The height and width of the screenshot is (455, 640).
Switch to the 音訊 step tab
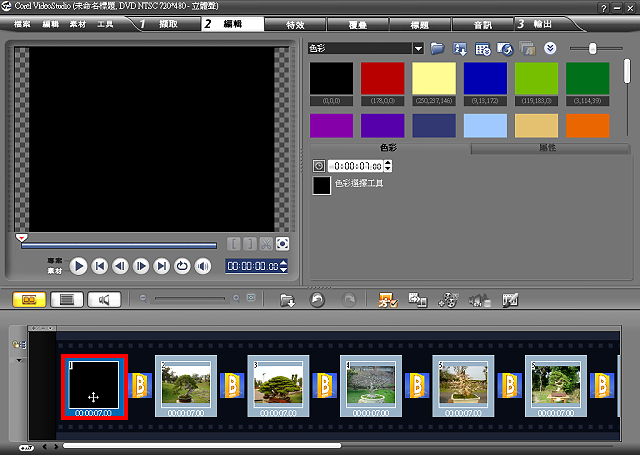point(482,25)
